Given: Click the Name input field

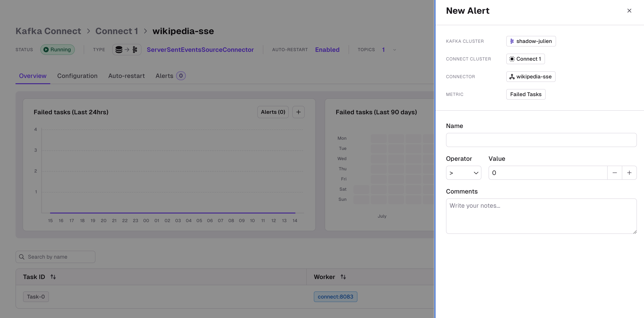Looking at the screenshot, I should pyautogui.click(x=541, y=140).
